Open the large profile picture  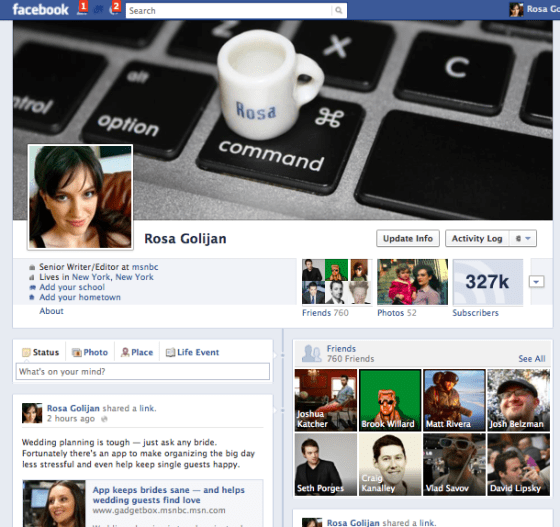pyautogui.click(x=80, y=197)
